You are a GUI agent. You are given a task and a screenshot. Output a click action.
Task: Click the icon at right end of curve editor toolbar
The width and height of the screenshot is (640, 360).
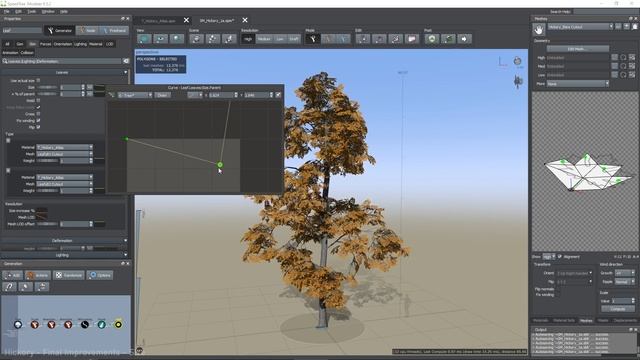[278, 95]
